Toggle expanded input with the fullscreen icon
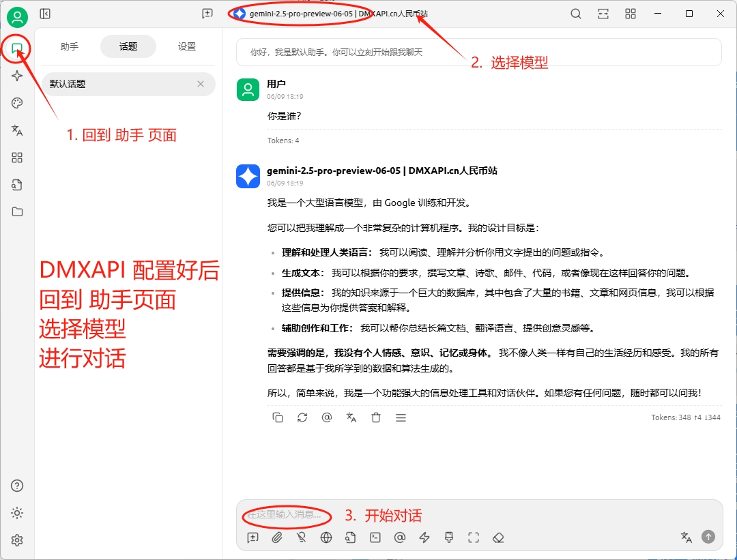Viewport: 737px width, 560px height. (x=474, y=537)
